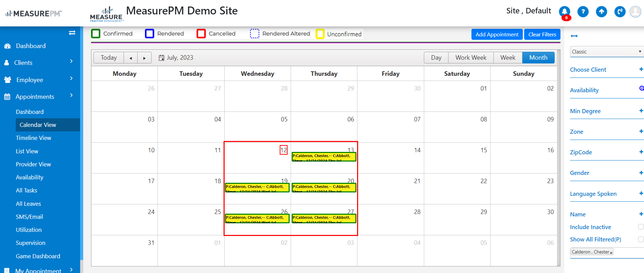Open SMS/Email in sidebar

[x=29, y=217]
